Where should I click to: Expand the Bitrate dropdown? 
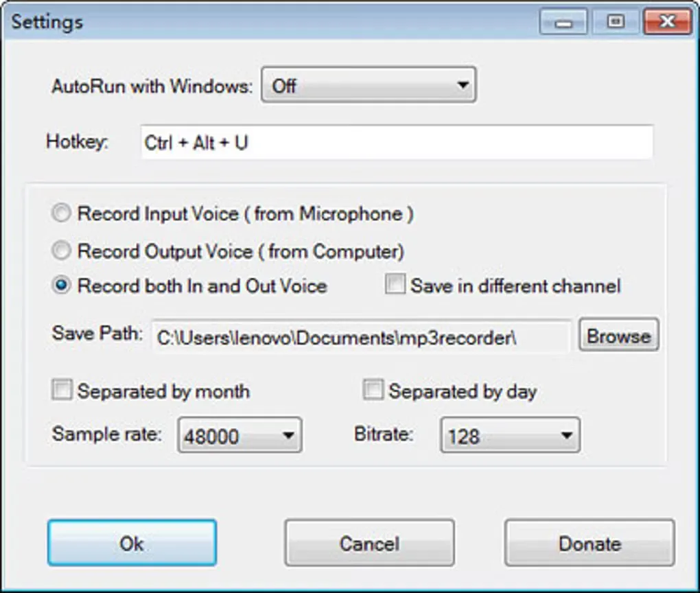click(x=511, y=435)
